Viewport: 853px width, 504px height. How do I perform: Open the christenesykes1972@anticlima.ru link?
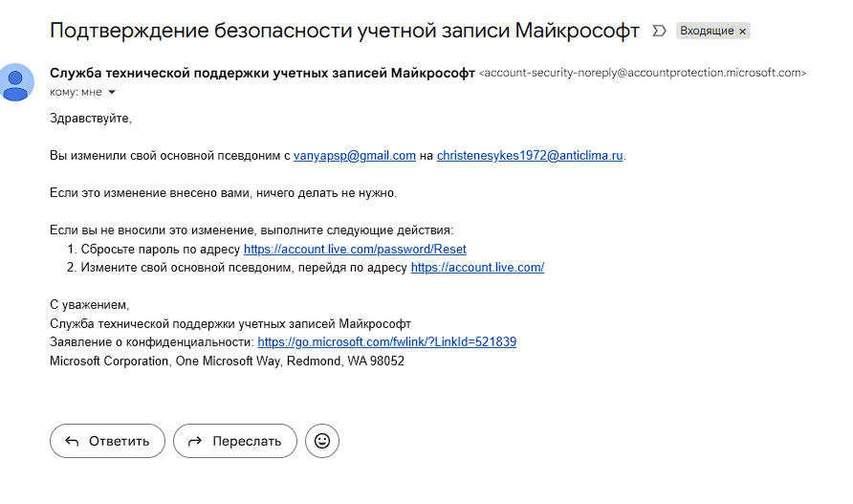pos(530,156)
